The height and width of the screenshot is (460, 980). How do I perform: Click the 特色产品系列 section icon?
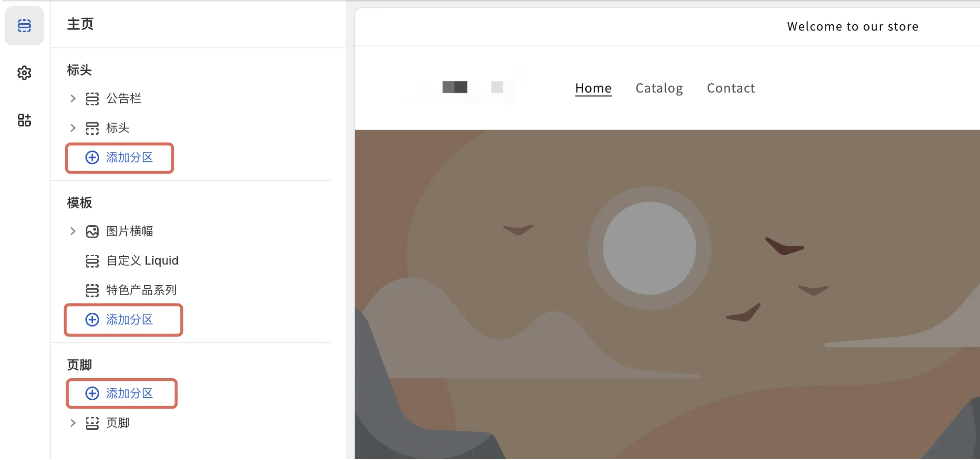[92, 290]
